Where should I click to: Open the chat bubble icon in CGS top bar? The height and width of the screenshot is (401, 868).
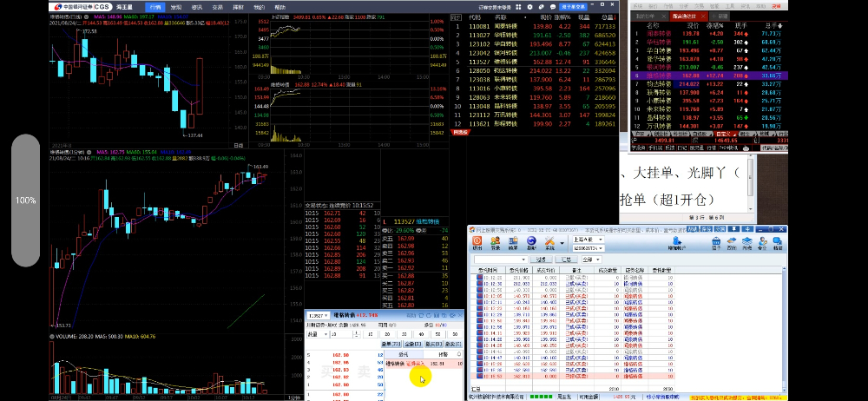[553, 7]
